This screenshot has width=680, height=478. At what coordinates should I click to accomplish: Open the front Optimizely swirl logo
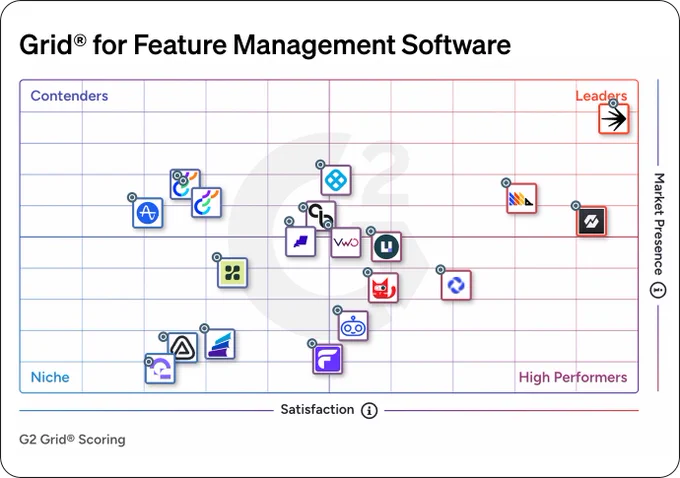coord(206,203)
